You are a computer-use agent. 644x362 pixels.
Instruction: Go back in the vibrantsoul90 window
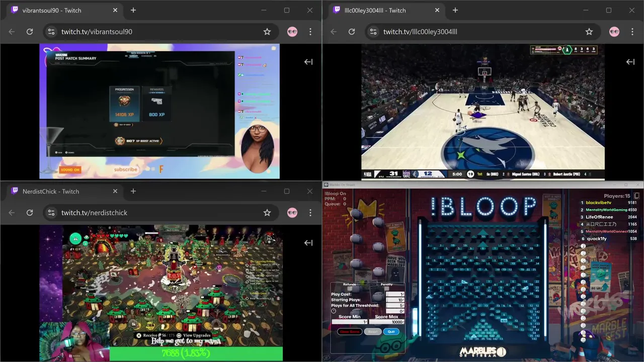pos(12,32)
